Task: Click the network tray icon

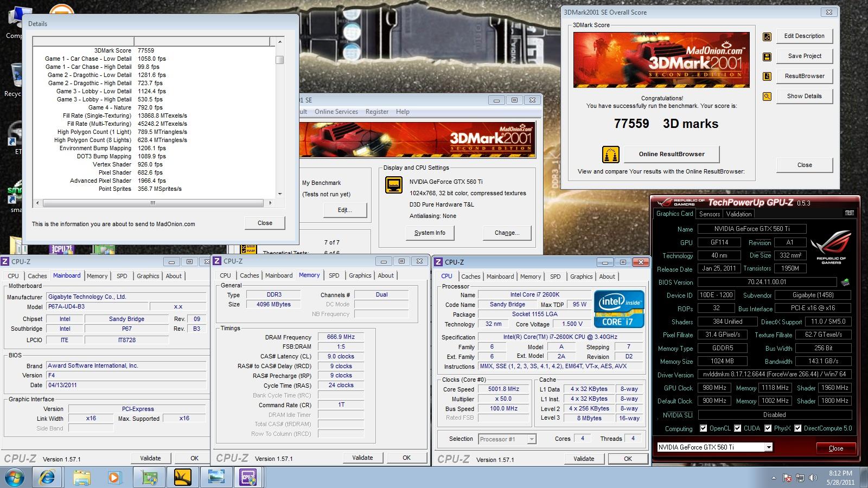Action: 800,478
